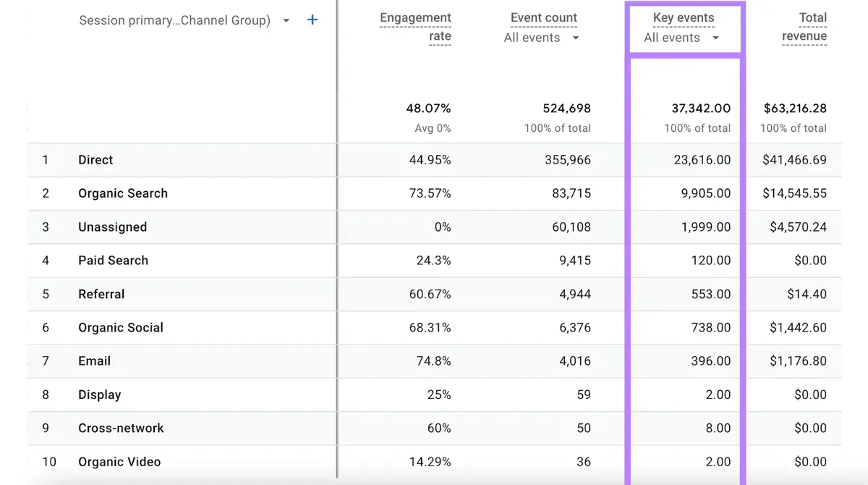Screen dimensions: 868x485
Task: Select the Display row label
Action: [x=99, y=395]
